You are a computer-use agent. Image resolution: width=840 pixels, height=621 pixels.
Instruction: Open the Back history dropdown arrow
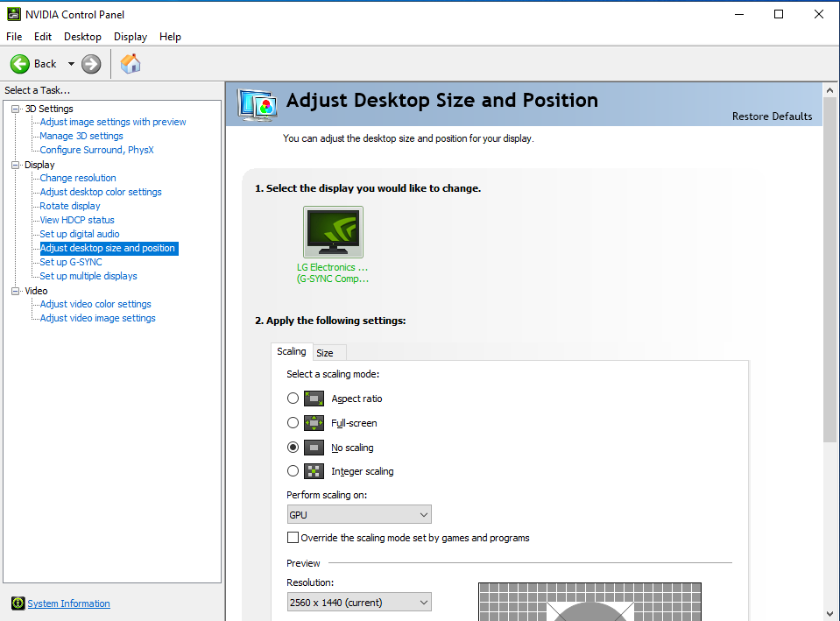point(72,64)
